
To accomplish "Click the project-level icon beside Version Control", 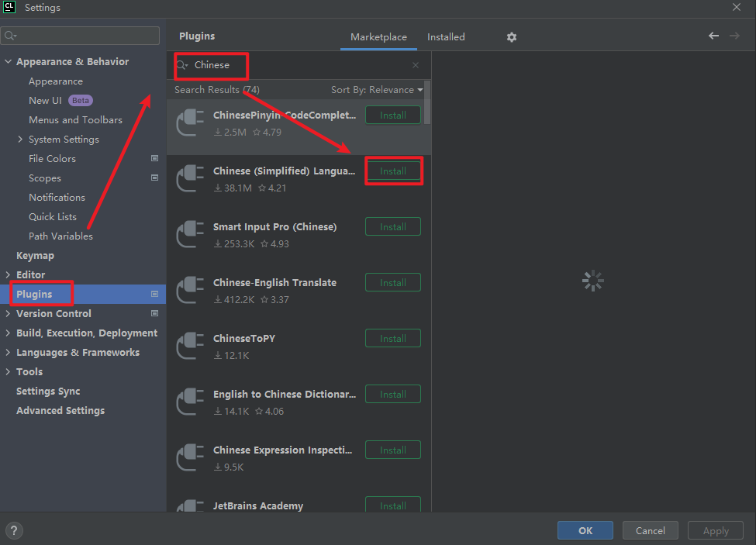I will coord(155,313).
